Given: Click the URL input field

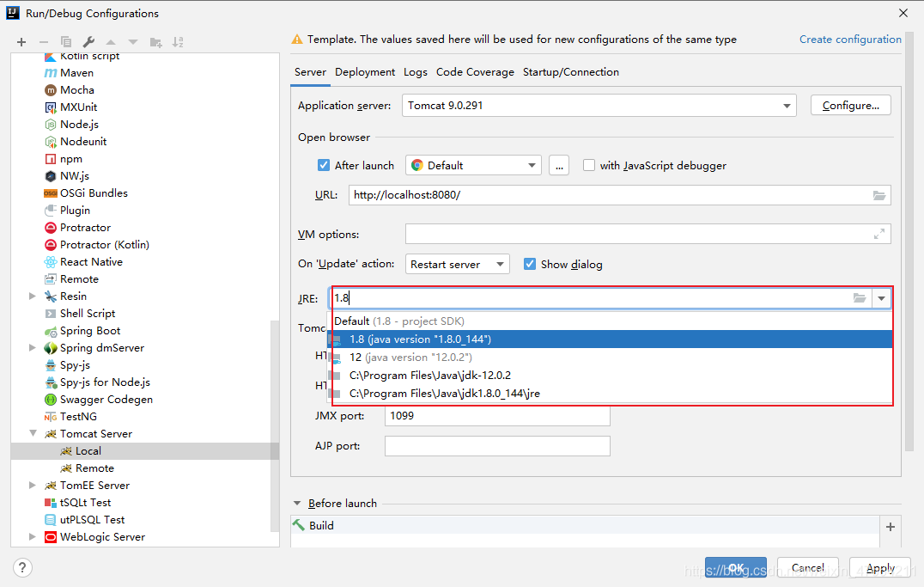Looking at the screenshot, I should [619, 195].
